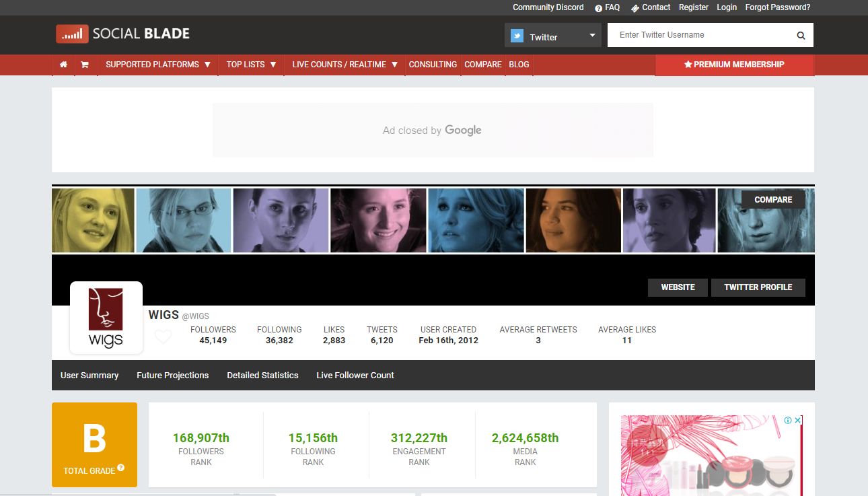This screenshot has width=868, height=496.
Task: Open the shopping cart icon
Action: pyautogui.click(x=85, y=65)
